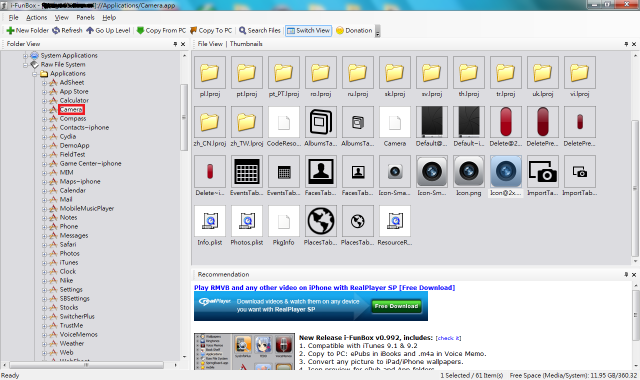Open the View menu
The image size is (640, 380).
62,18
